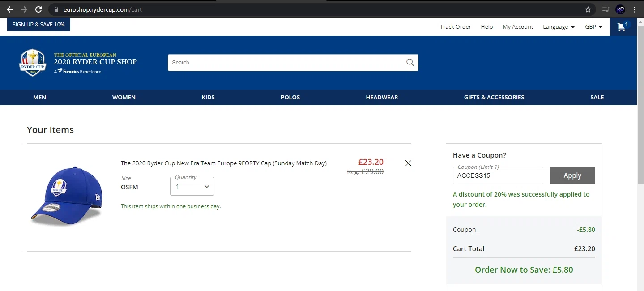Image resolution: width=644 pixels, height=291 pixels.
Task: Expand the GBP currency dropdown
Action: [594, 27]
